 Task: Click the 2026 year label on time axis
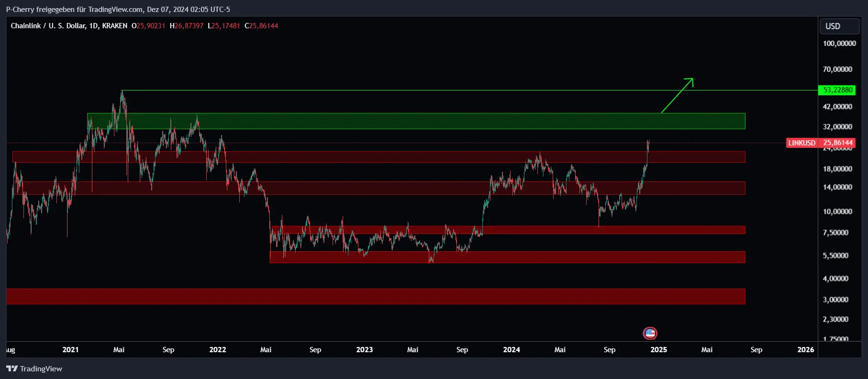click(806, 350)
